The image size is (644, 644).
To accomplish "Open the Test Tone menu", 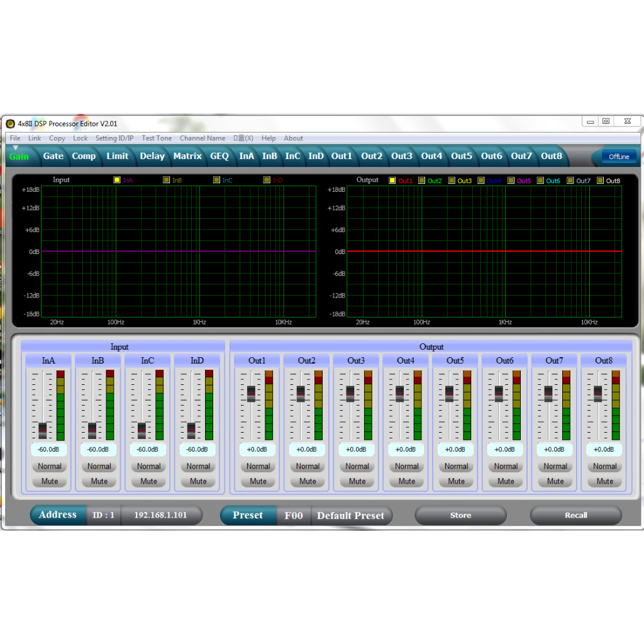I will click(x=156, y=138).
